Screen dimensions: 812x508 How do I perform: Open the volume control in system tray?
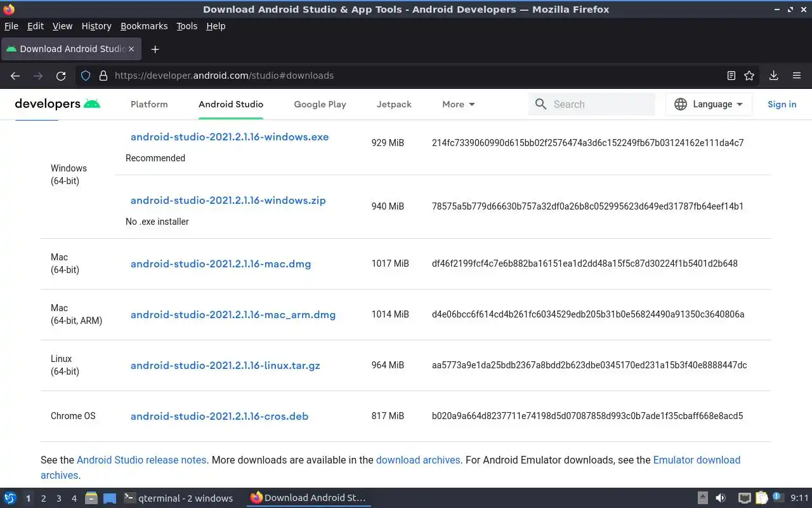pos(721,498)
